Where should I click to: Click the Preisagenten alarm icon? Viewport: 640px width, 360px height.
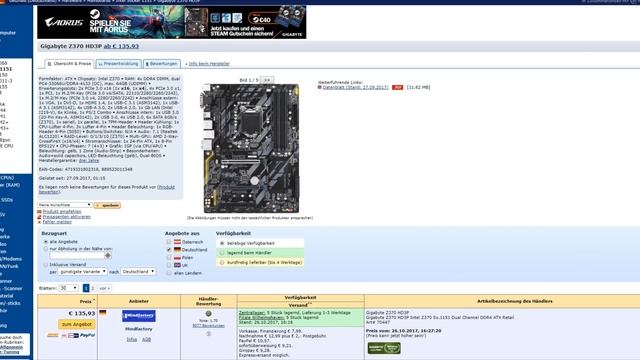coord(40,217)
